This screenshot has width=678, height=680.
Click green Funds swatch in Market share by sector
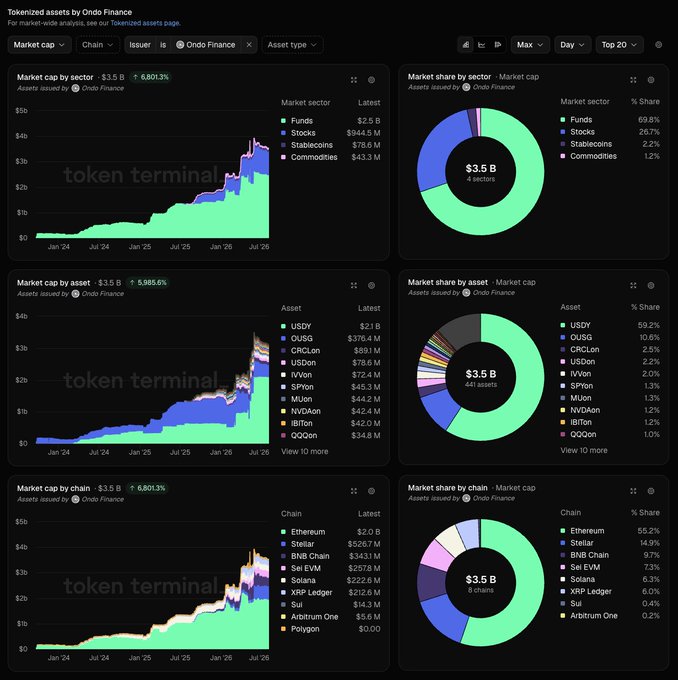563,120
